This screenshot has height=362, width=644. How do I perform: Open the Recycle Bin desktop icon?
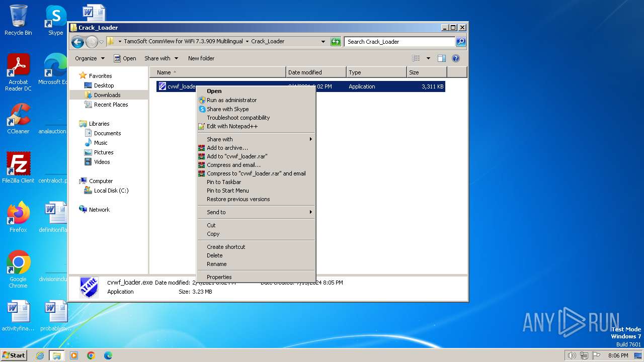coord(18,20)
